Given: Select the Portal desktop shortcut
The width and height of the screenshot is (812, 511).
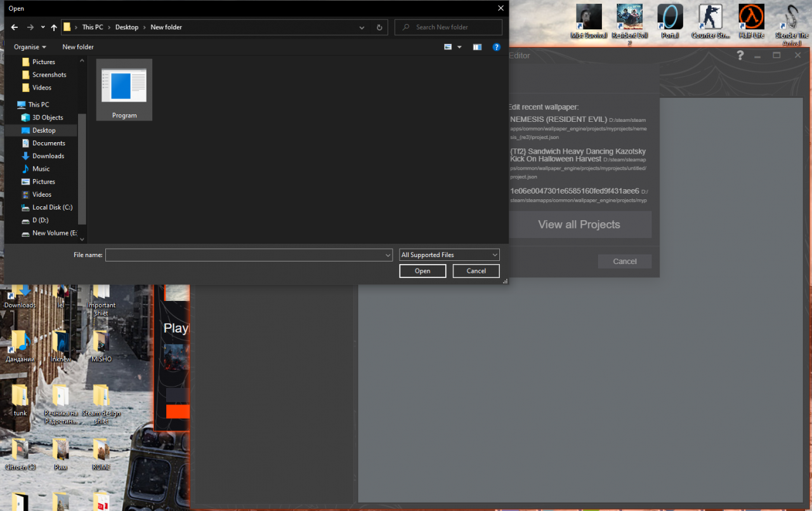Looking at the screenshot, I should 670,19.
